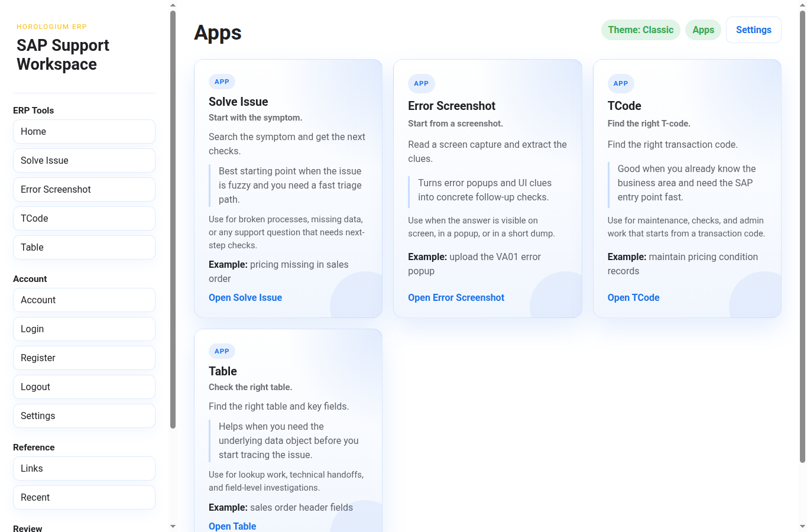
Task: Click the Review section heading
Action: pos(27,528)
